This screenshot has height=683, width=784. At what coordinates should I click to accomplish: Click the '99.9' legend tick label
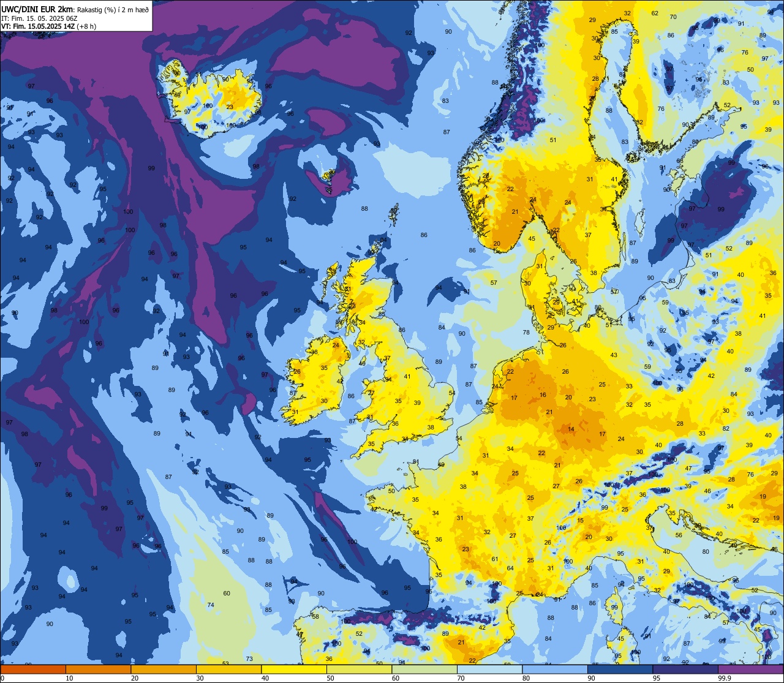click(x=725, y=678)
